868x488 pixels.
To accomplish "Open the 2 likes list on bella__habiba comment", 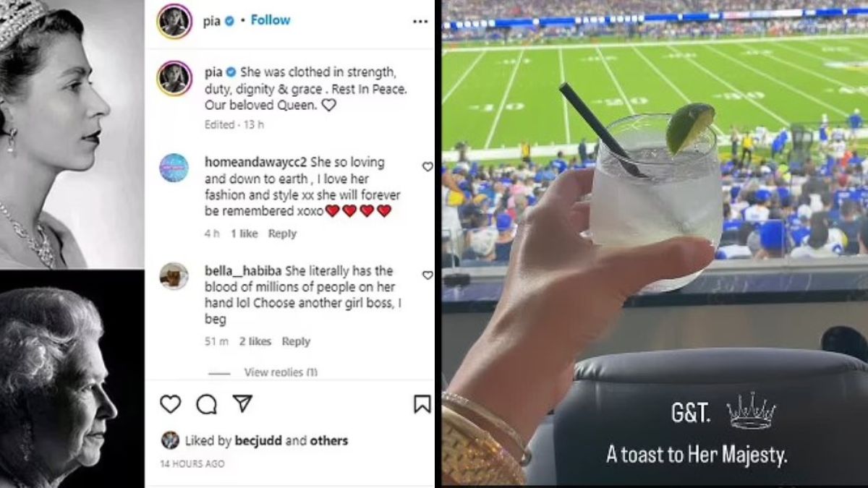I will click(x=255, y=341).
